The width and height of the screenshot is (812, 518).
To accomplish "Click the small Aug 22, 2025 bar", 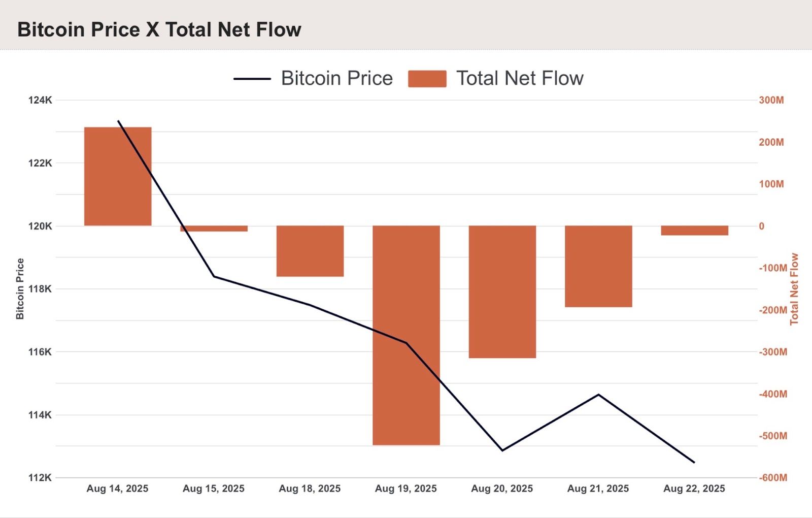I will tap(695, 231).
